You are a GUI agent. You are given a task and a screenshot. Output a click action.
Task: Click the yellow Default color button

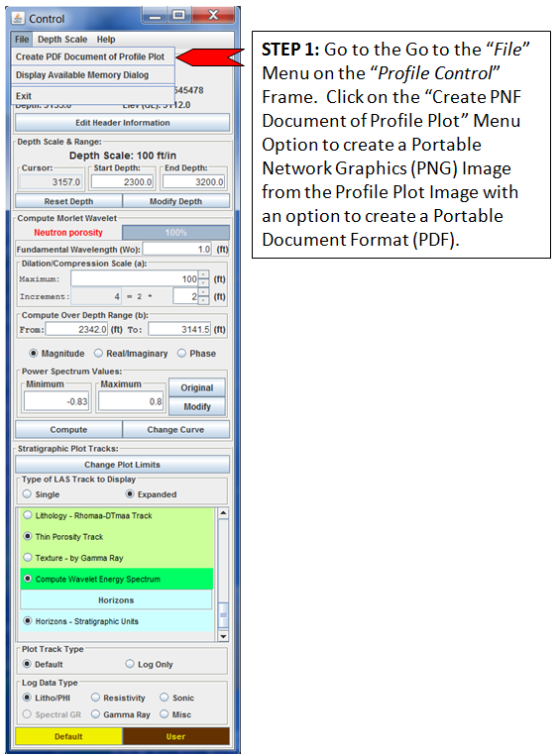tap(68, 736)
